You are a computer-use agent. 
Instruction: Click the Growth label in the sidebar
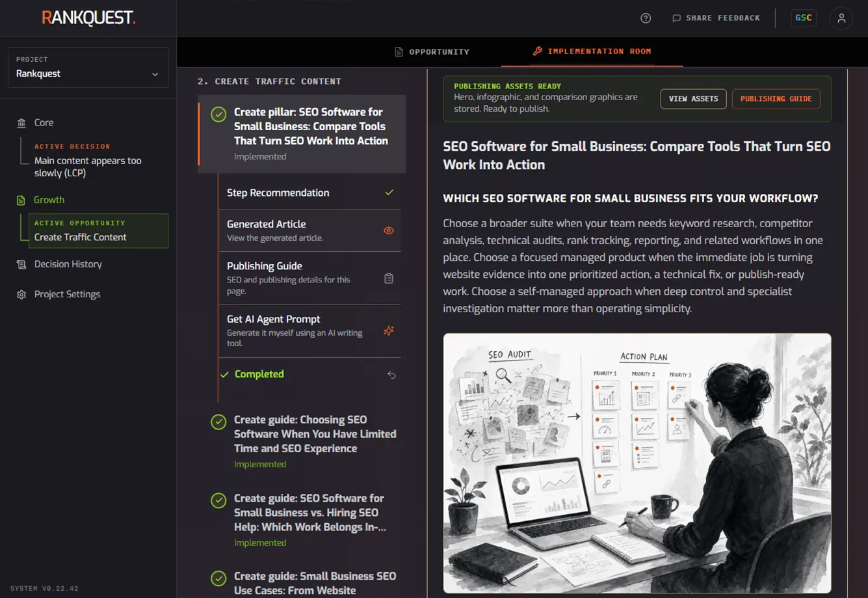(x=49, y=200)
